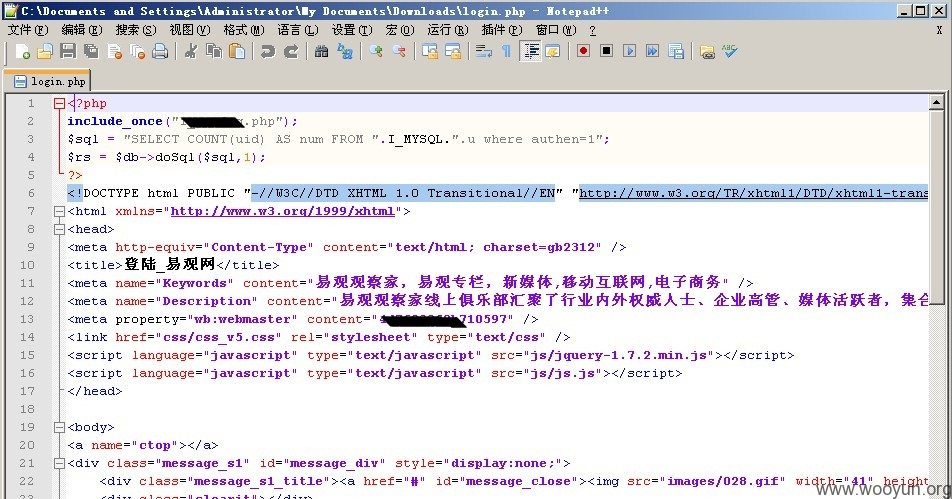
Task: Toggle the indent guide icon
Action: (531, 52)
